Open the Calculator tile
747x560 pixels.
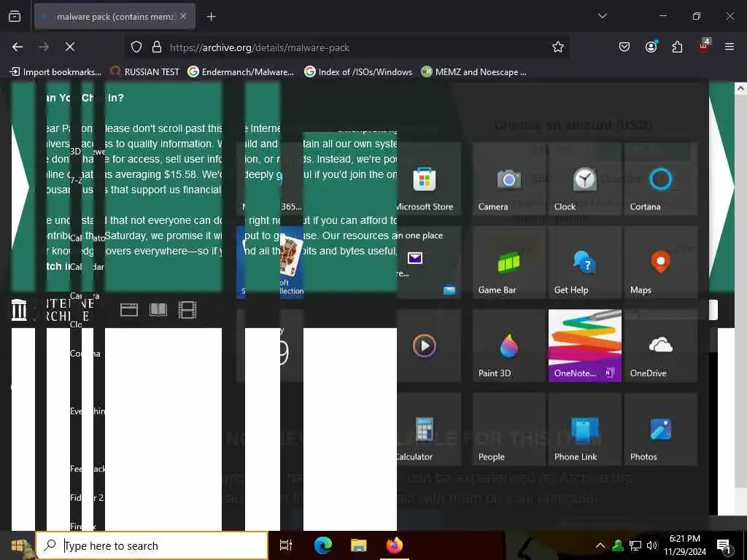[x=428, y=429]
